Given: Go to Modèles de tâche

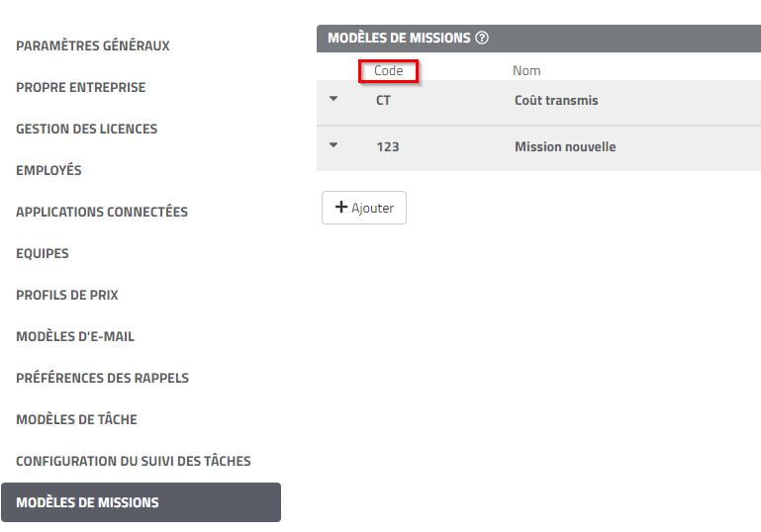Looking at the screenshot, I should (76, 419).
